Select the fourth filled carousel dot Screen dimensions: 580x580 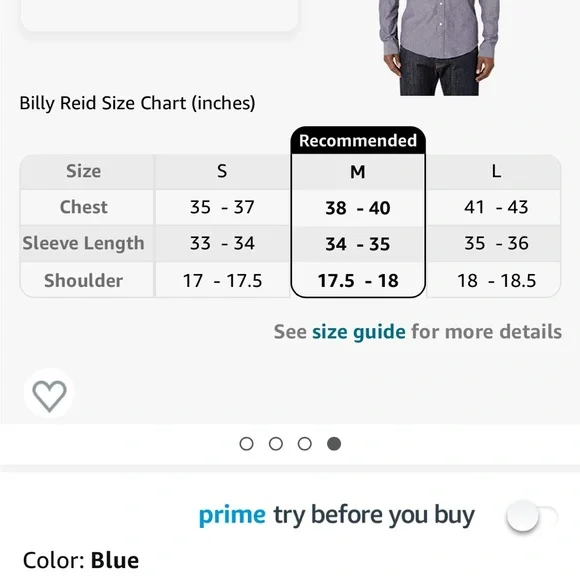(334, 444)
